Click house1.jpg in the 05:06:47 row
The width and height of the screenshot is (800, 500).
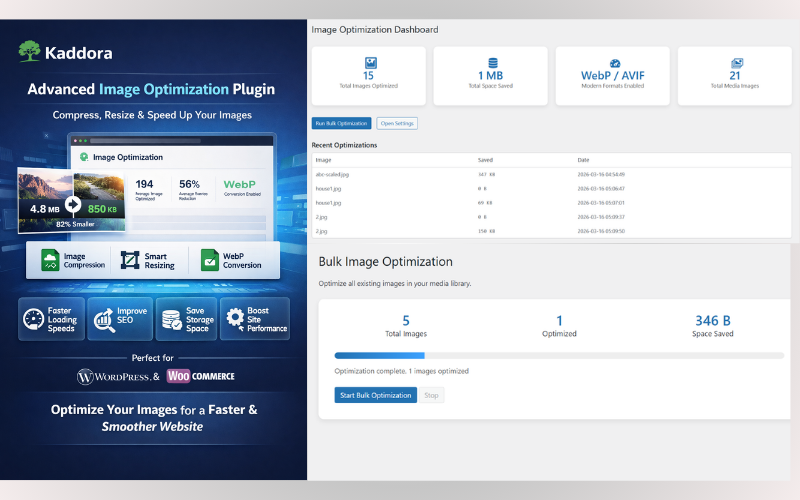328,189
